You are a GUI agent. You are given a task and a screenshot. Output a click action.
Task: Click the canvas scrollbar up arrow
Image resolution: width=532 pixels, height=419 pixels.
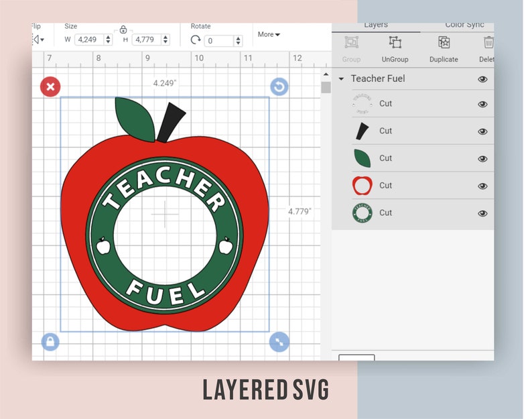coord(326,74)
